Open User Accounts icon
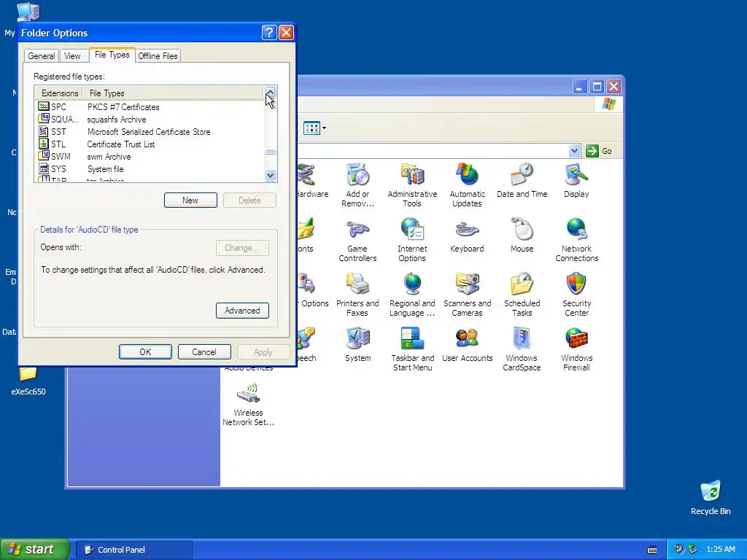The height and width of the screenshot is (560, 747). 467,345
